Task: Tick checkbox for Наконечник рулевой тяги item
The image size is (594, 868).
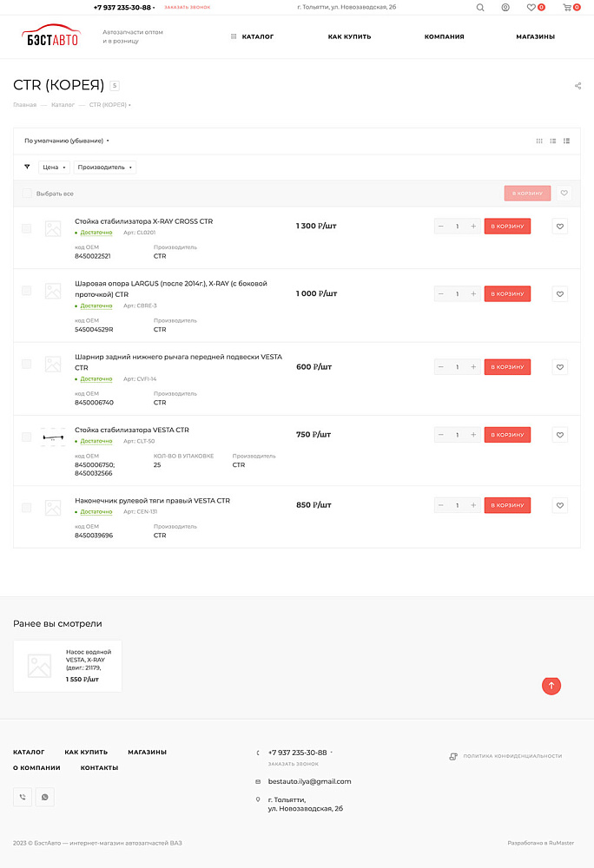Action: click(27, 508)
